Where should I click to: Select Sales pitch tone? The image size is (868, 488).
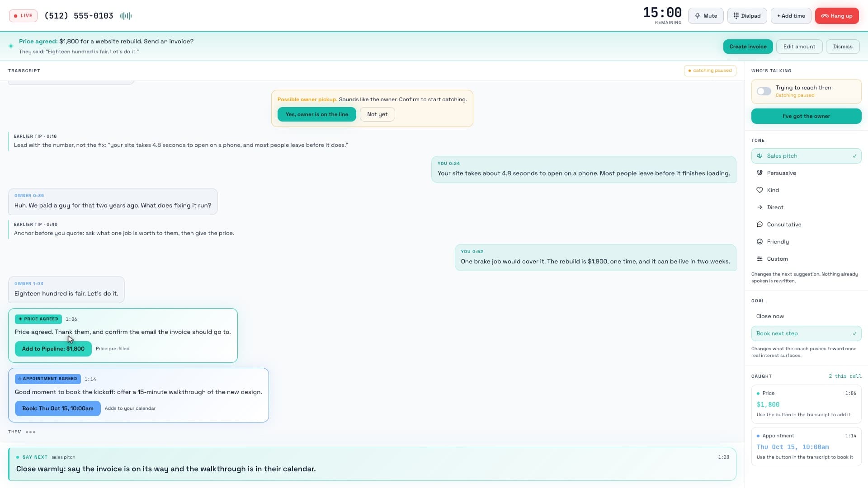pyautogui.click(x=806, y=156)
